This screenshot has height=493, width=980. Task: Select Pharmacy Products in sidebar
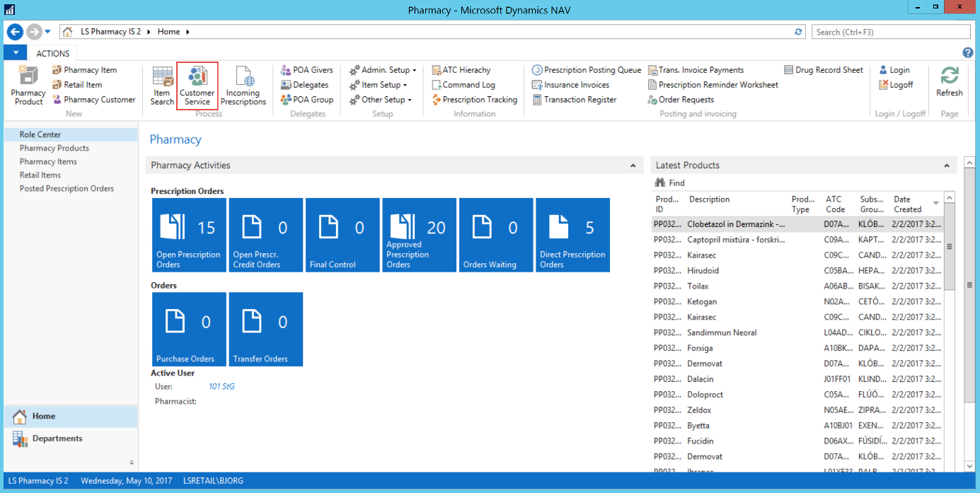pos(54,148)
